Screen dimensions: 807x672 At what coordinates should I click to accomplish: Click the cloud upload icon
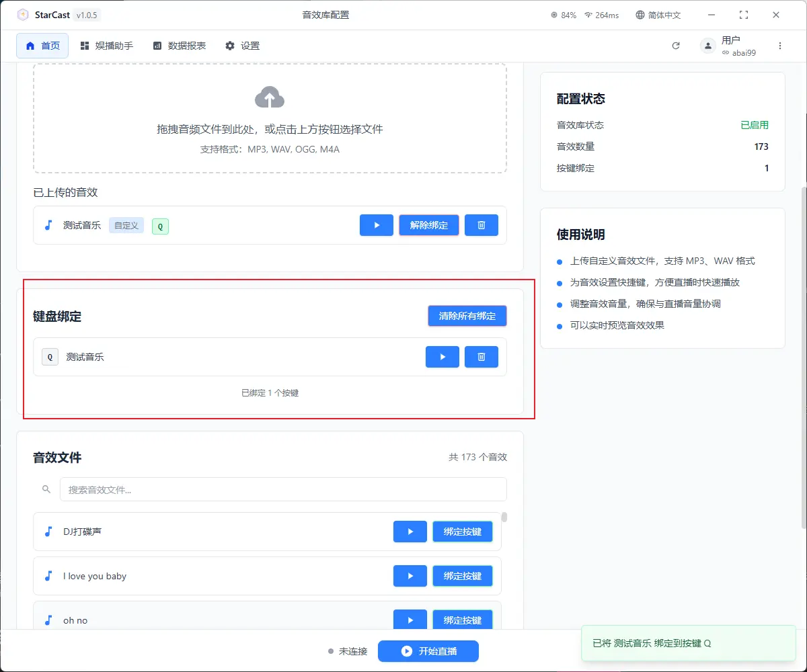pyautogui.click(x=270, y=98)
